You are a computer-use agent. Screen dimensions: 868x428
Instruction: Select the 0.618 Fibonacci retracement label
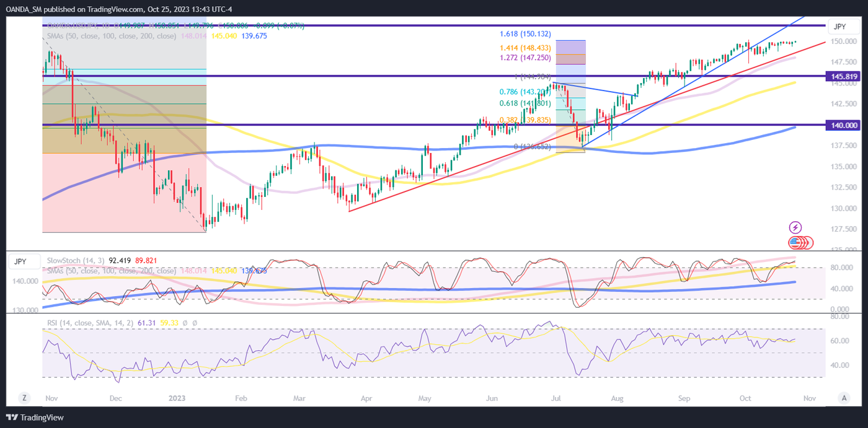[x=525, y=103]
